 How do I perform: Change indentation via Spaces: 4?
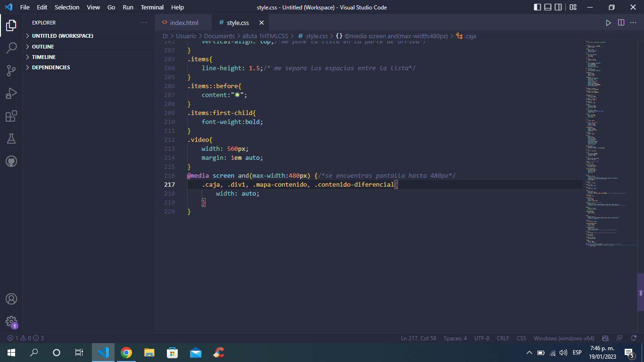[455, 338]
